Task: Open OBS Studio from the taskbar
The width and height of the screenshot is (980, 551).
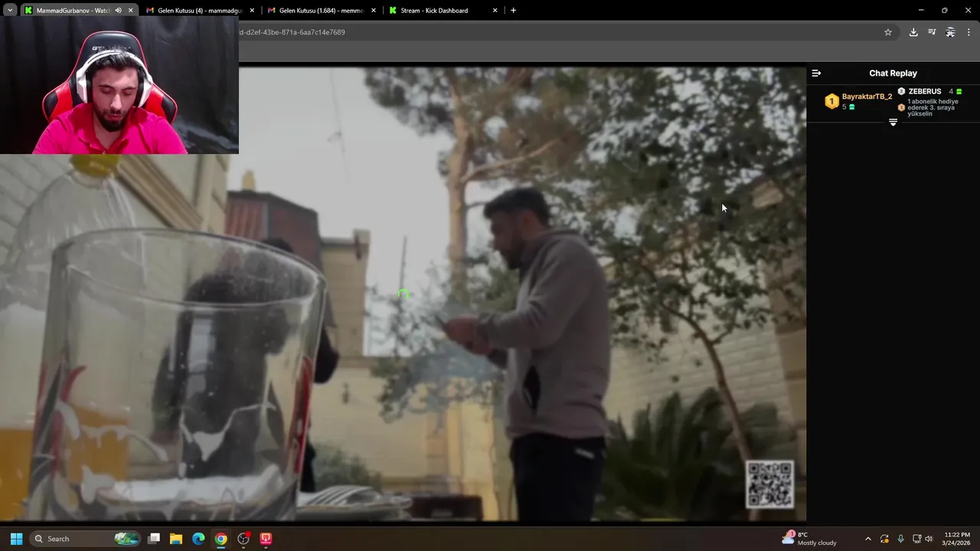Action: (x=243, y=539)
